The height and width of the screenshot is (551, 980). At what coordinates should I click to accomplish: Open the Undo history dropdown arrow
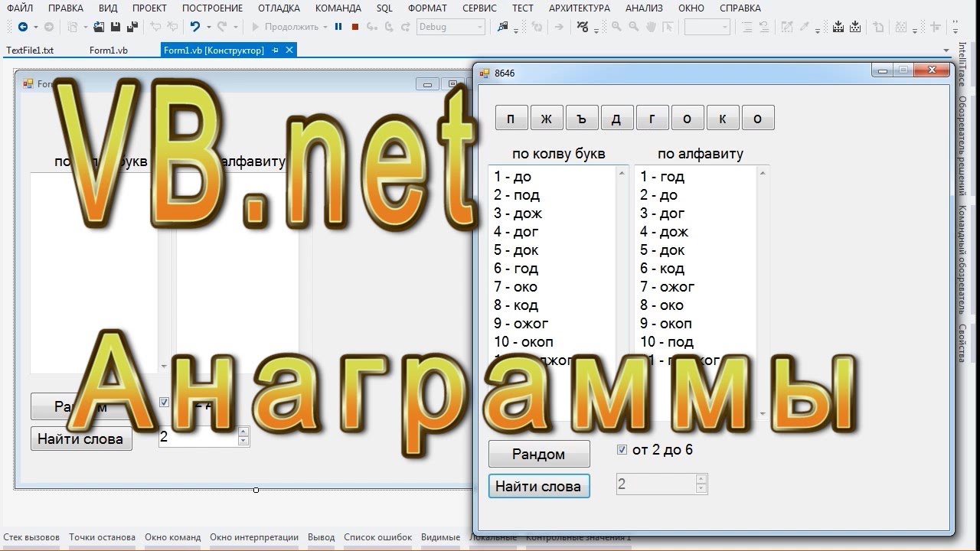(x=209, y=27)
